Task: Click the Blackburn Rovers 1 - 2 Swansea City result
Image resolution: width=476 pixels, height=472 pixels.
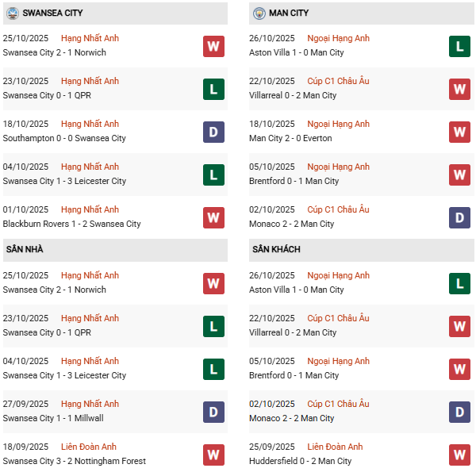Action: [71, 224]
